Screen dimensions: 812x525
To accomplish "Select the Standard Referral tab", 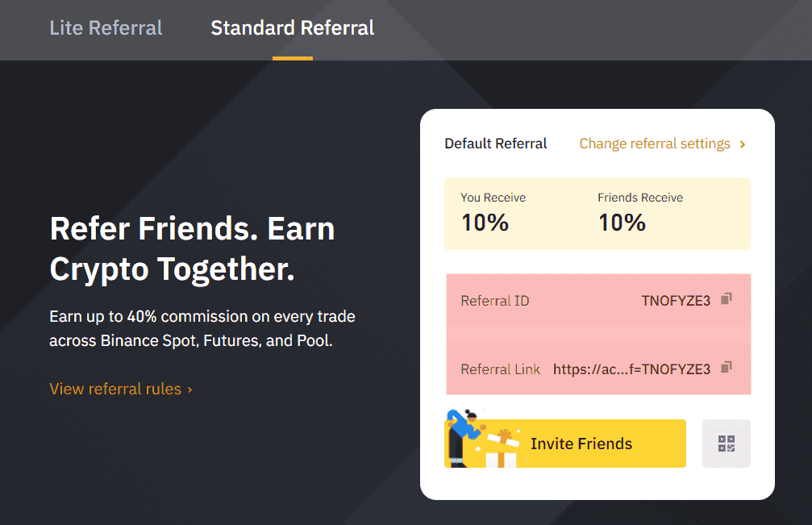I will point(292,28).
